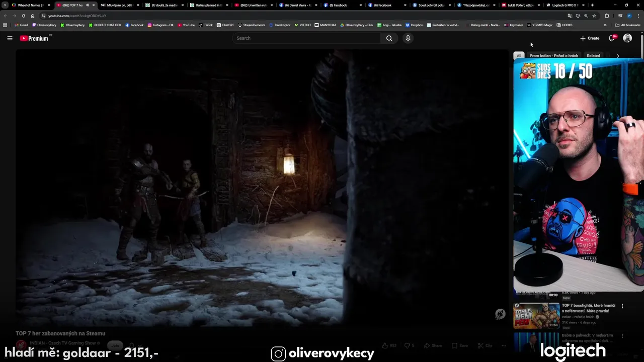
Task: Open the YouTube account avatar menu
Action: tap(627, 38)
